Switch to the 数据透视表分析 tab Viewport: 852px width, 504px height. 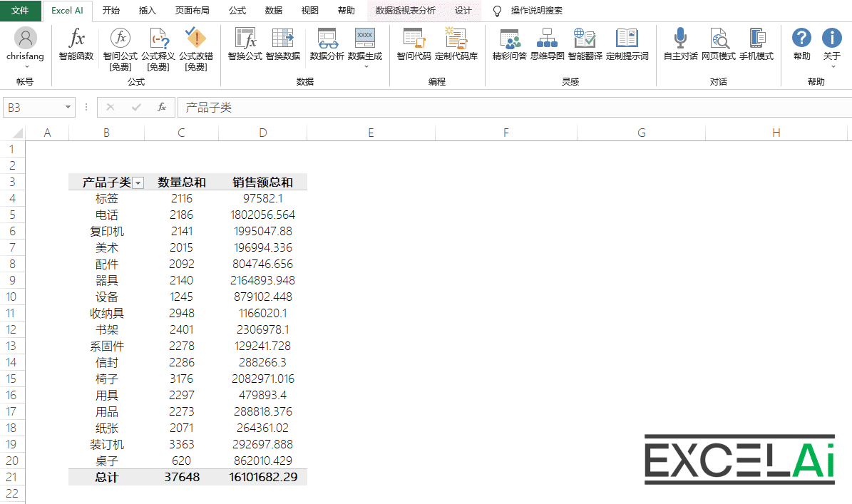click(405, 11)
